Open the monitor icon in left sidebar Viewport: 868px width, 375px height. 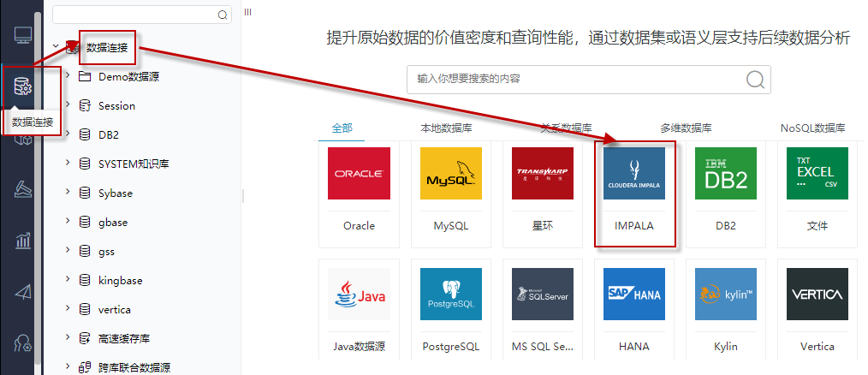pos(23,35)
